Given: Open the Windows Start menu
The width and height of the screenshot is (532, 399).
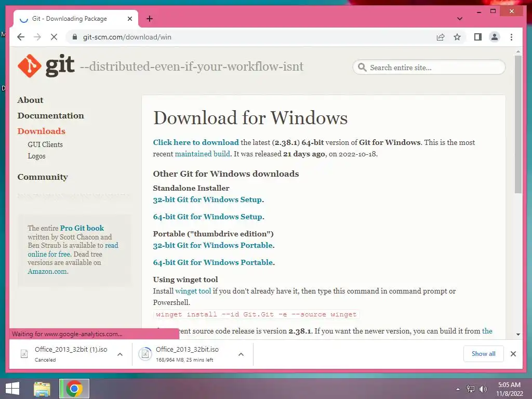Looking at the screenshot, I should coord(12,389).
